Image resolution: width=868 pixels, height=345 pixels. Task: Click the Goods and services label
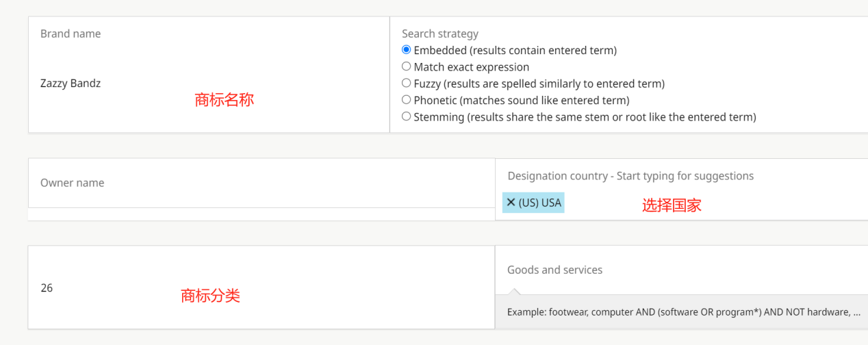[x=554, y=270]
